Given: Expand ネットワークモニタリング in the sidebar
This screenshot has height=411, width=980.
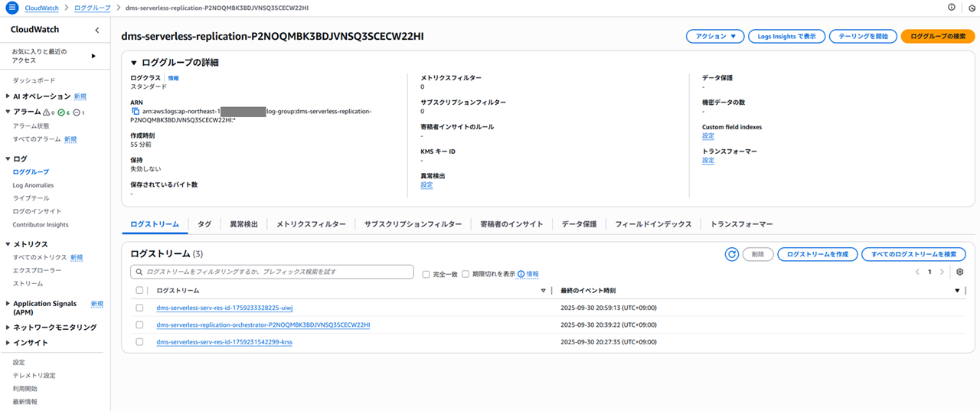Looking at the screenshot, I should point(8,328).
